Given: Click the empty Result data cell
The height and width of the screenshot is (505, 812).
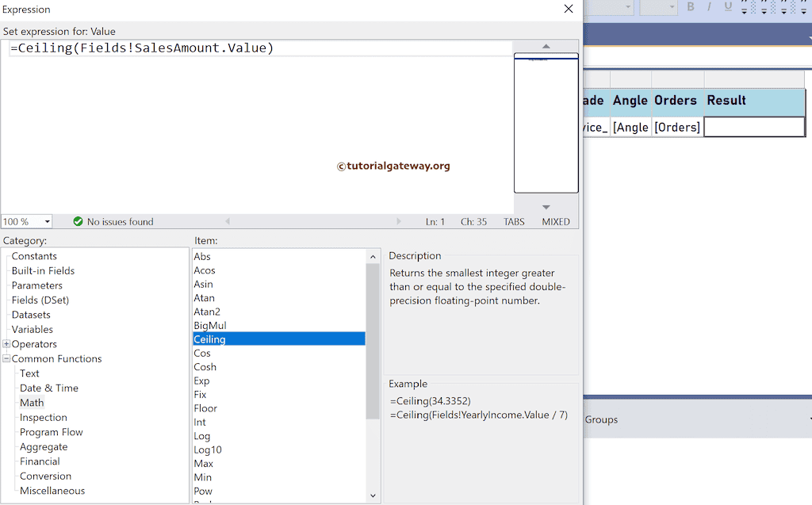Looking at the screenshot, I should [x=755, y=127].
